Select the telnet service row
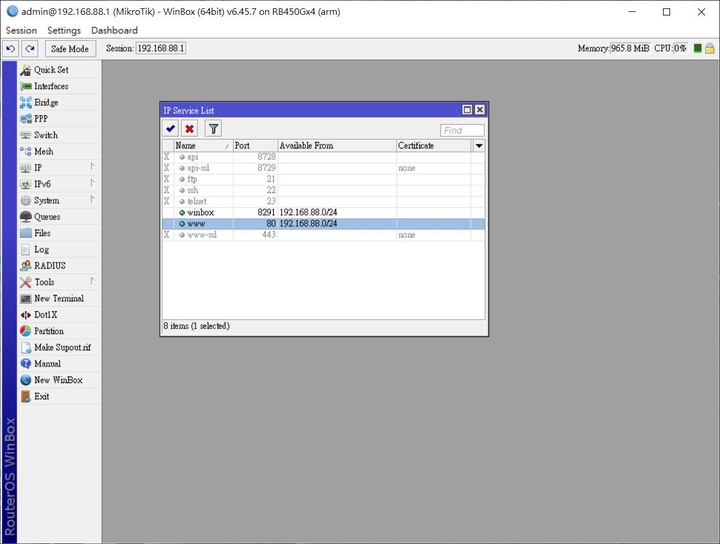The image size is (720, 544). [x=324, y=201]
